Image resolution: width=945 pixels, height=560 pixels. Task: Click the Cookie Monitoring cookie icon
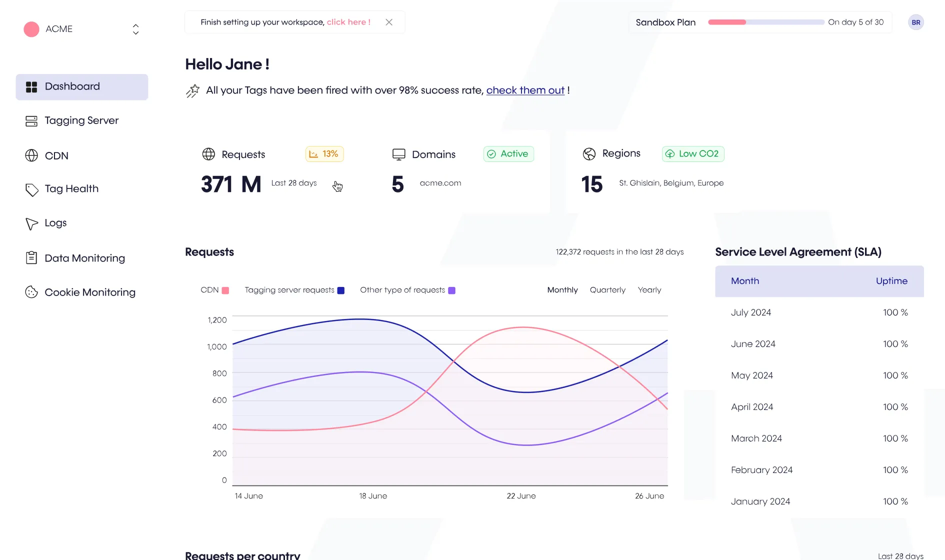31,292
